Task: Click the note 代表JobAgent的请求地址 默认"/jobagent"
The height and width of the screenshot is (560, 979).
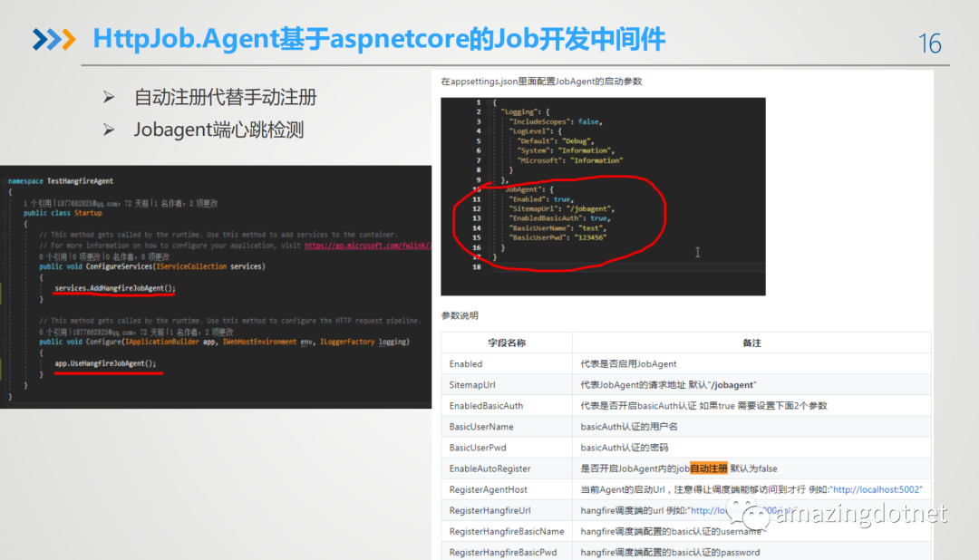Action: (668, 384)
